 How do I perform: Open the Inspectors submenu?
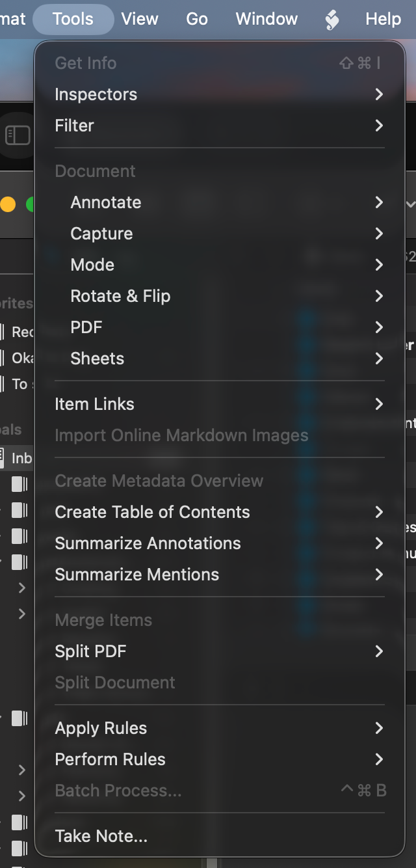coord(96,94)
